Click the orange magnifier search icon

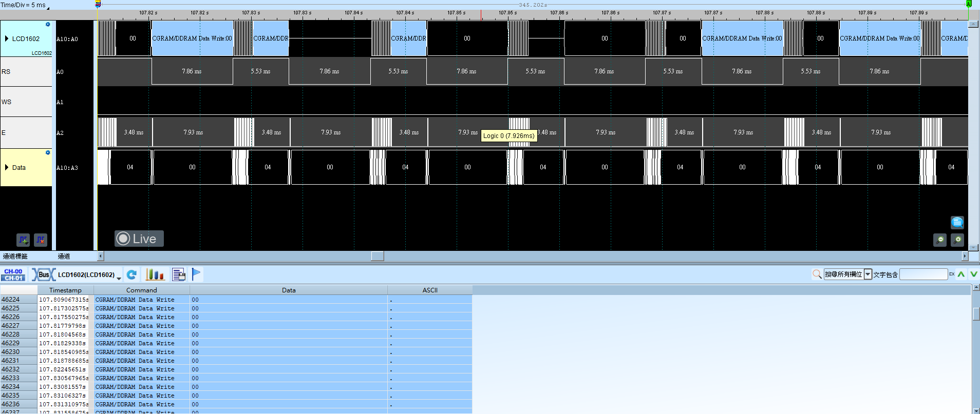(x=817, y=274)
